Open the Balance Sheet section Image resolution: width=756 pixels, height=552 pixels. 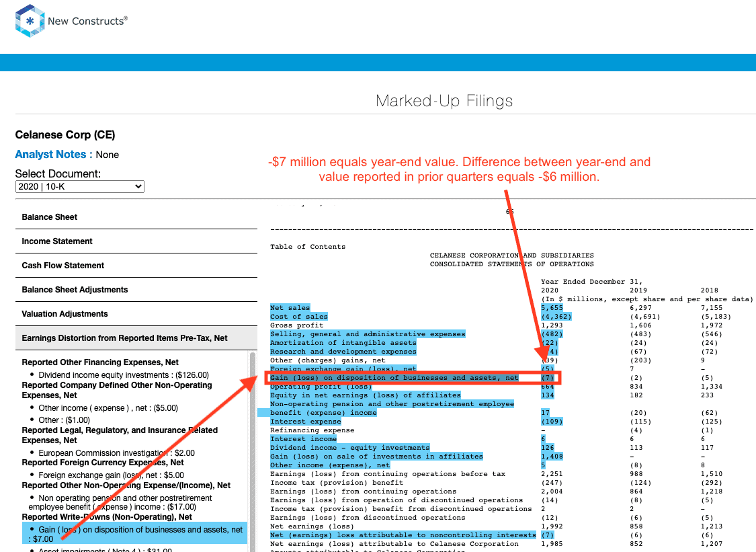(x=136, y=217)
